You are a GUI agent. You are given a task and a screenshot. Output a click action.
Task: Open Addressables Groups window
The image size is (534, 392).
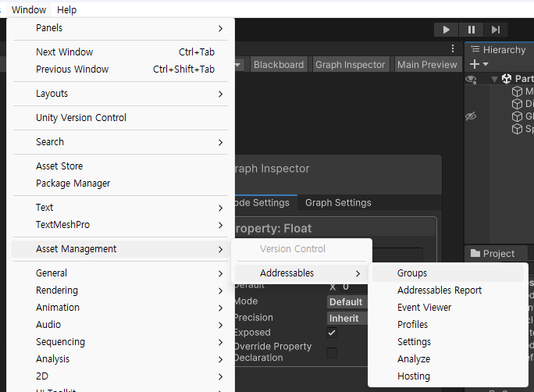pyautogui.click(x=448, y=273)
